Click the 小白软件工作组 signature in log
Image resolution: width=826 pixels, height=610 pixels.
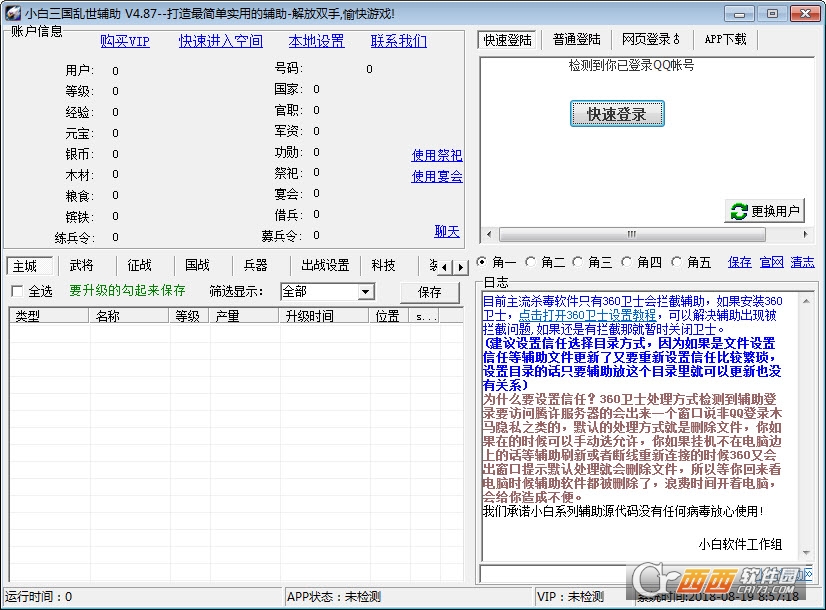740,544
